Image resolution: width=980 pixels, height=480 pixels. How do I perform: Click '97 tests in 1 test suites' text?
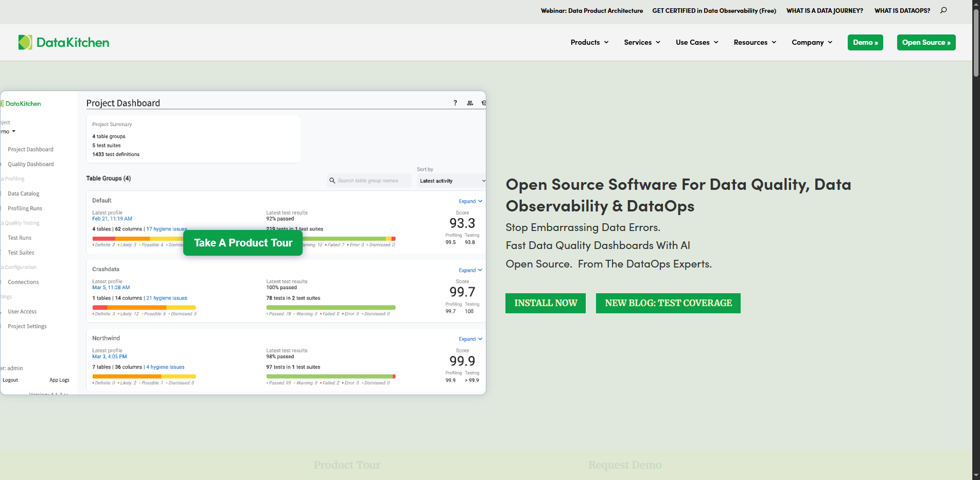pos(293,367)
